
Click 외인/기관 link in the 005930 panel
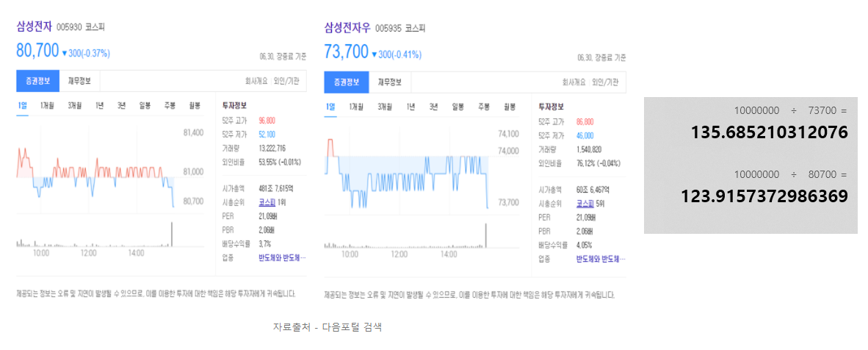286,81
